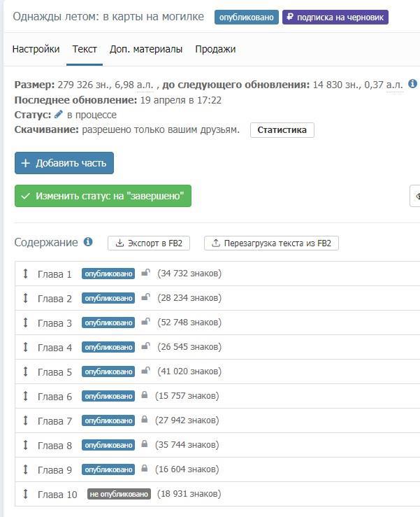Click the open lock icon on Глава 1
Screen dimensions: 420x517
click(145, 274)
